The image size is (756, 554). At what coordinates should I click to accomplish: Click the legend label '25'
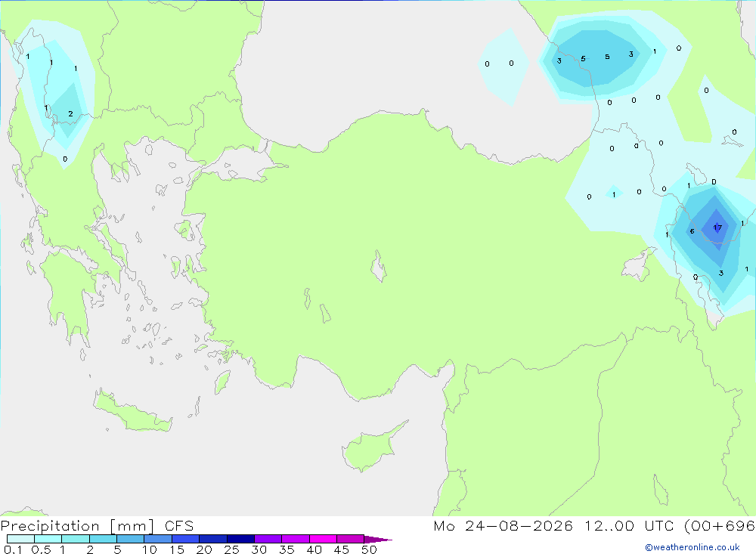[x=231, y=549]
